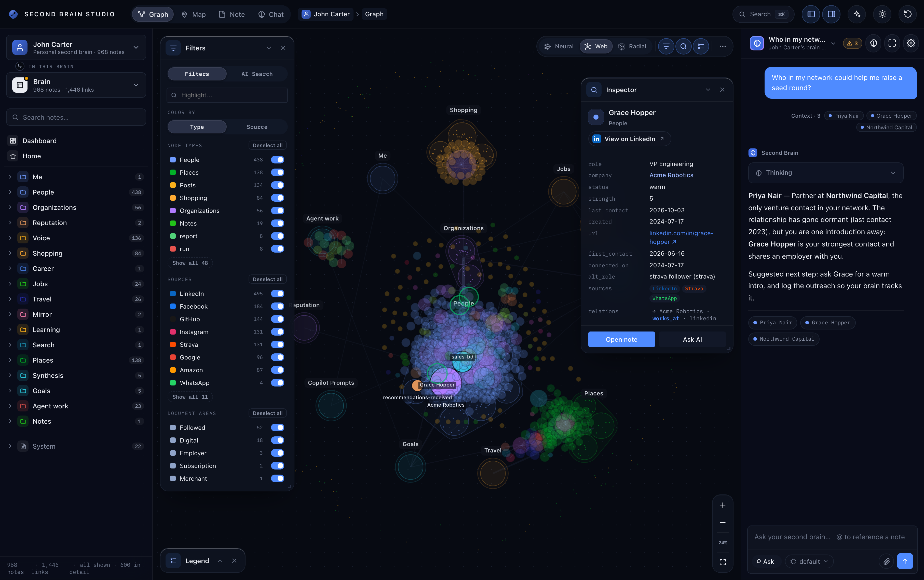
Task: Switch theme with the sun icon
Action: [882, 14]
